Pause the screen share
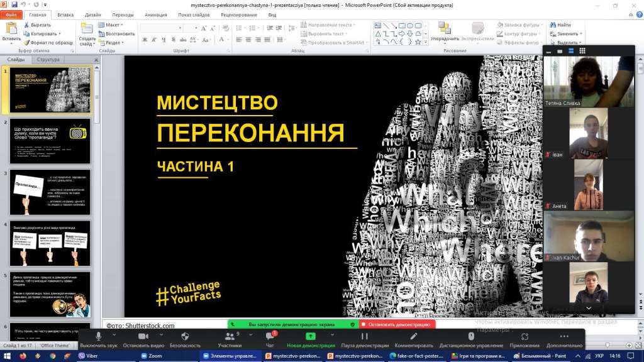The width and height of the screenshot is (644, 362). [364, 337]
